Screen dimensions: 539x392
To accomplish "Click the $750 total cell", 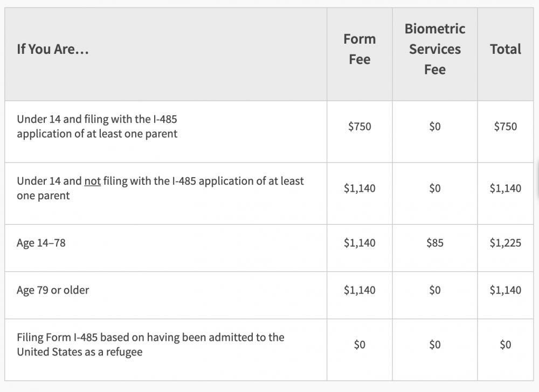I will coord(506,127).
